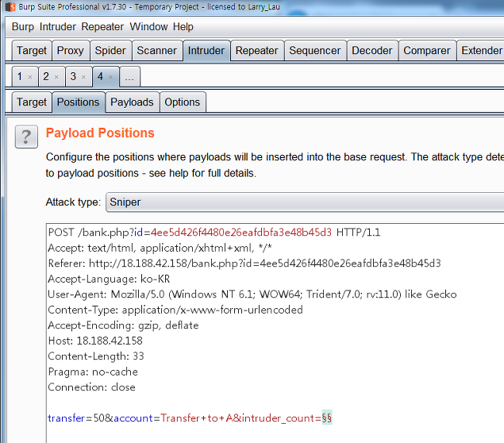Select Intruder attack tab 2
Image resolution: width=504 pixels, height=443 pixels.
pyautogui.click(x=46, y=76)
